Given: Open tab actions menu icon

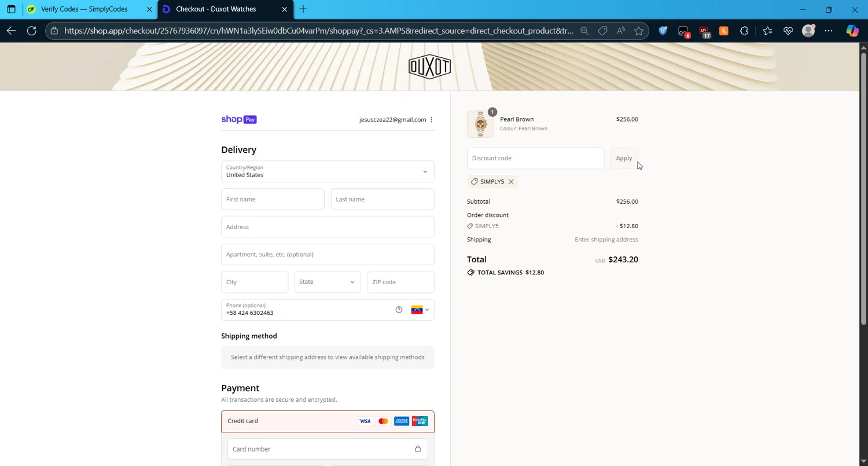Looking at the screenshot, I should click(x=11, y=9).
